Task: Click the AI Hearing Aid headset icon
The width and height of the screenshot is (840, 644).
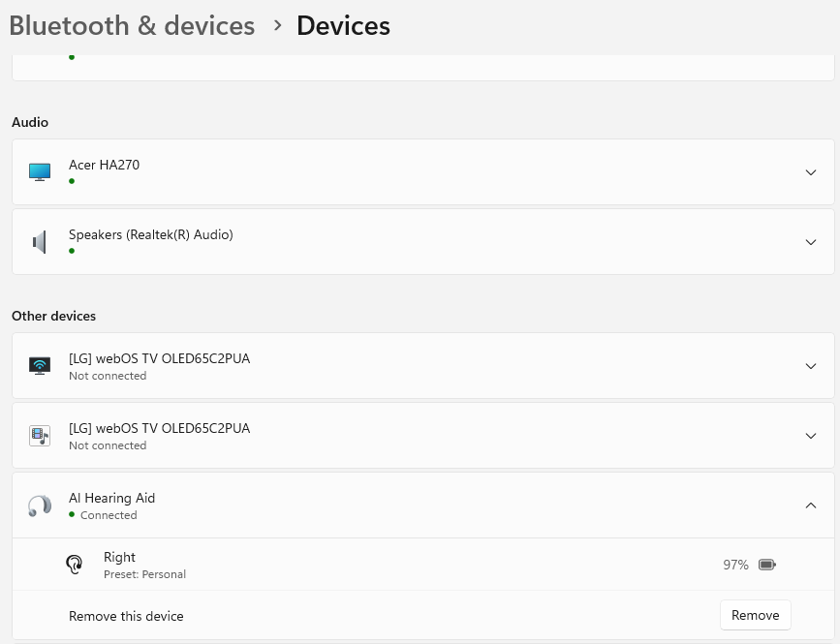Action: pyautogui.click(x=40, y=506)
